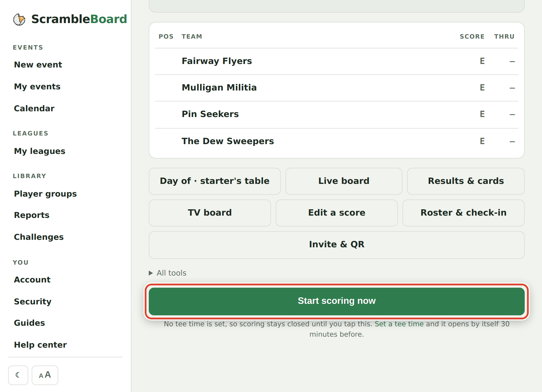Launch the Live board
This screenshot has width=542, height=392.
pos(344,181)
